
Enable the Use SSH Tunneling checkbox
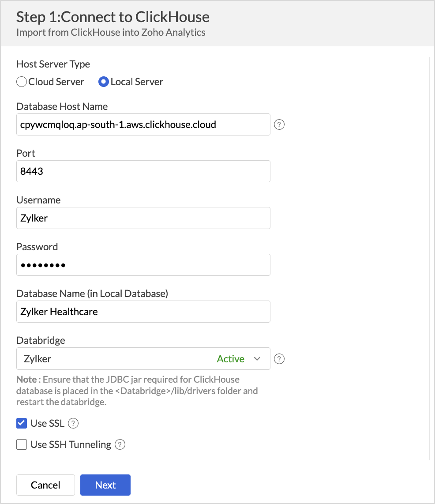click(22, 444)
